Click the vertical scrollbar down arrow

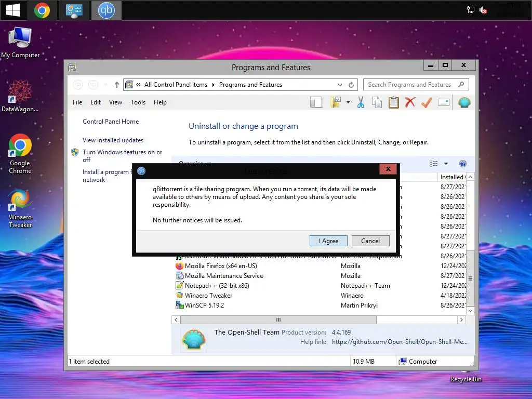pyautogui.click(x=470, y=311)
